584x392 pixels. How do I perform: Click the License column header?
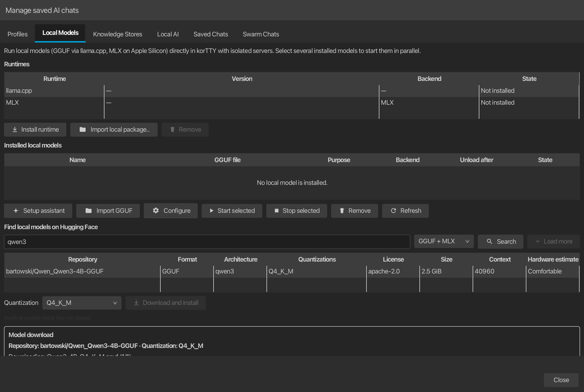coord(393,260)
